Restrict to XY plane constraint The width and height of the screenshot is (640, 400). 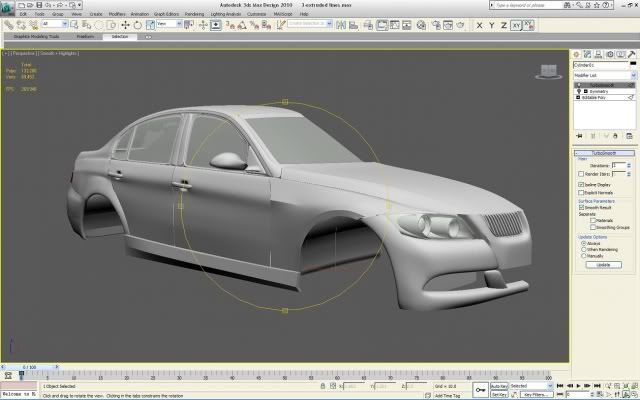pos(516,25)
